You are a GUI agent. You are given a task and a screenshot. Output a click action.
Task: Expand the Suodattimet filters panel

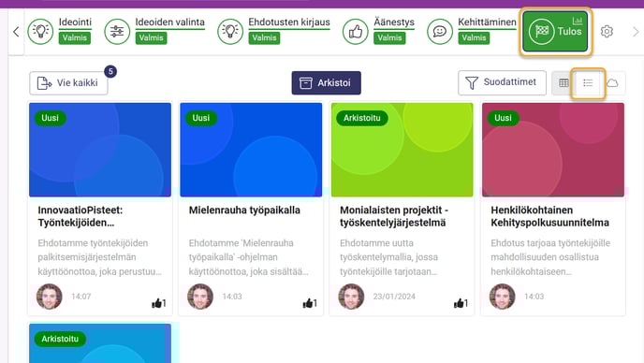click(502, 82)
